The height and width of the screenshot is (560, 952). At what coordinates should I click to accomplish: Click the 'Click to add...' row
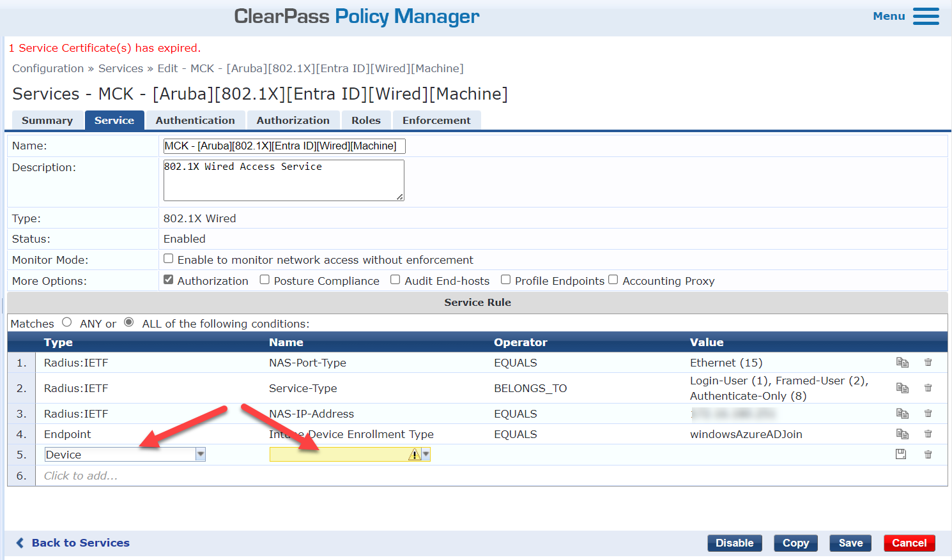coord(81,476)
